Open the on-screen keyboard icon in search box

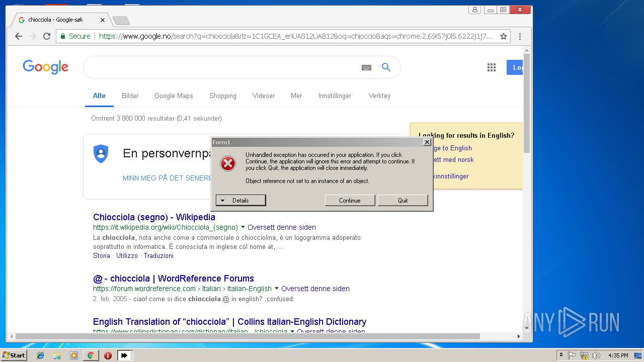[x=366, y=67]
